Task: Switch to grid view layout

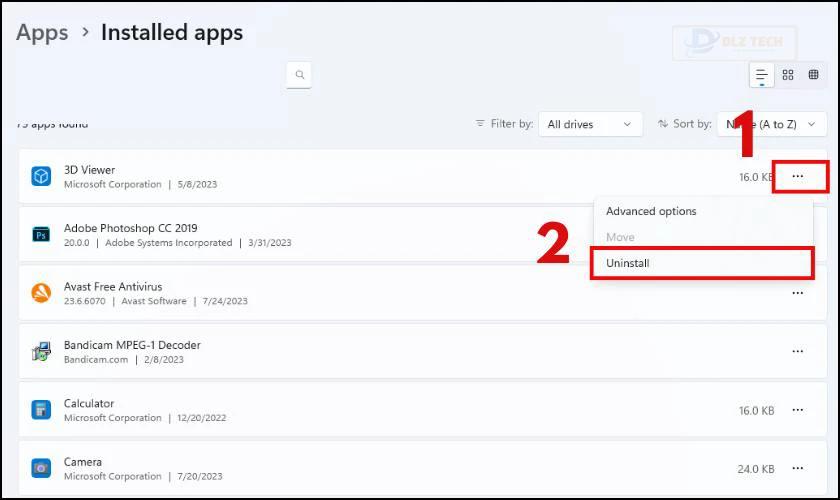Action: [x=788, y=75]
